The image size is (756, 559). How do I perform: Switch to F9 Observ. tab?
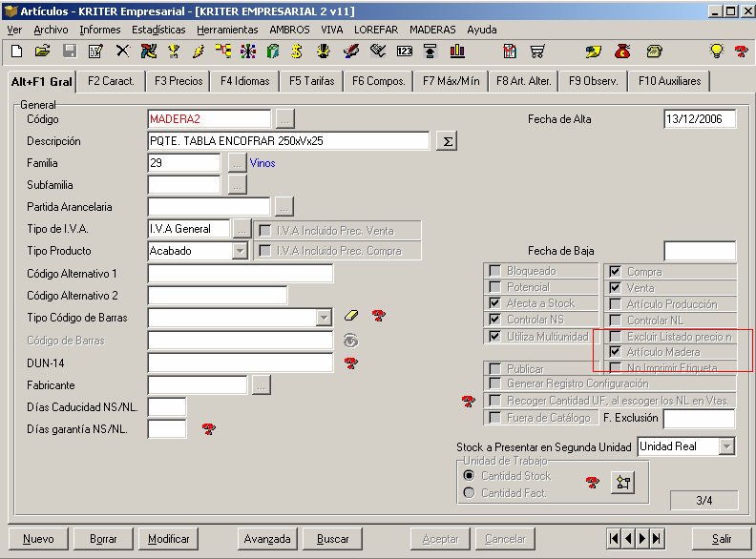click(593, 81)
